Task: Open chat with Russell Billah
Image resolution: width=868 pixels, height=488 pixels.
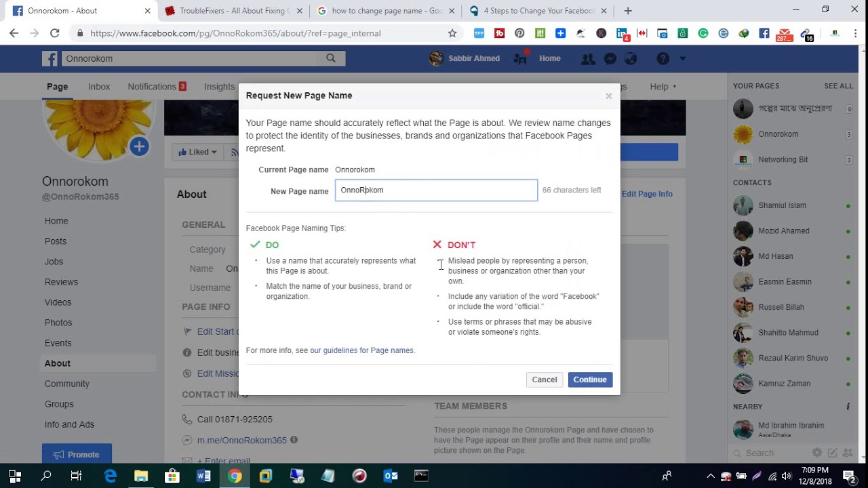Action: click(793, 307)
